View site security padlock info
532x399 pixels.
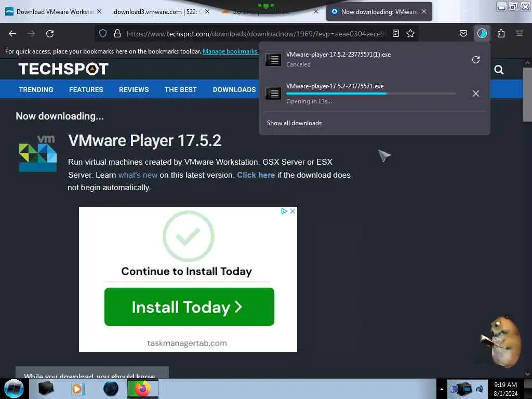point(117,33)
